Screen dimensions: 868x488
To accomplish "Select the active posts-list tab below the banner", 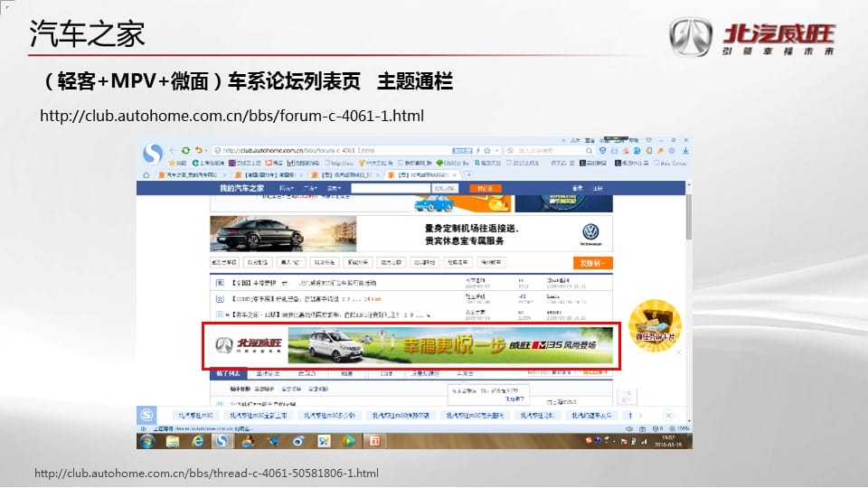I will point(224,373).
